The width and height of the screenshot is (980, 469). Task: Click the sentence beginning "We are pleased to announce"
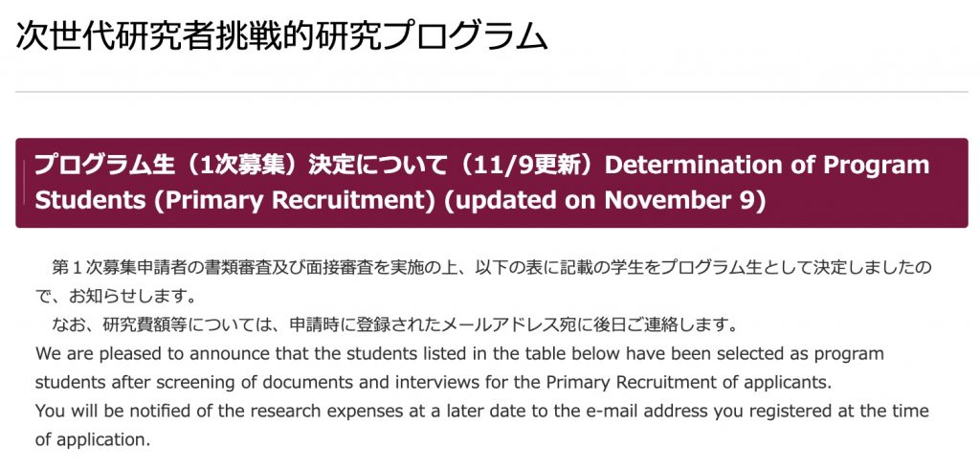[459, 353]
